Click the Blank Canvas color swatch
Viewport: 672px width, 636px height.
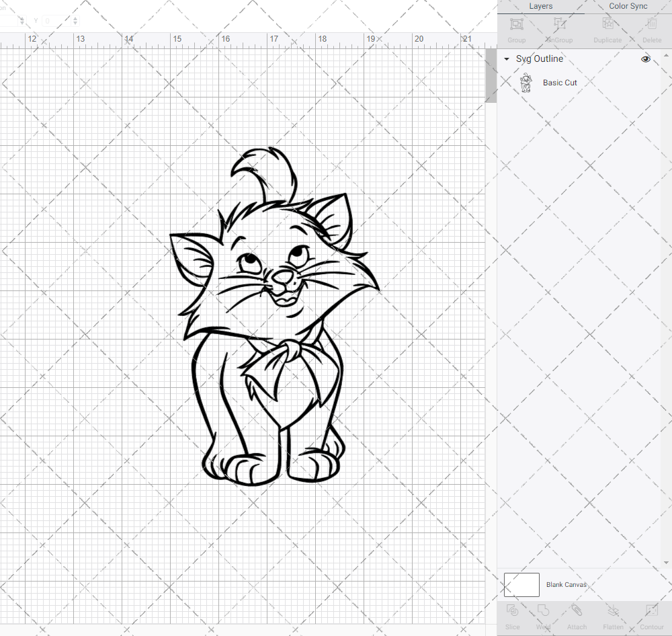521,584
